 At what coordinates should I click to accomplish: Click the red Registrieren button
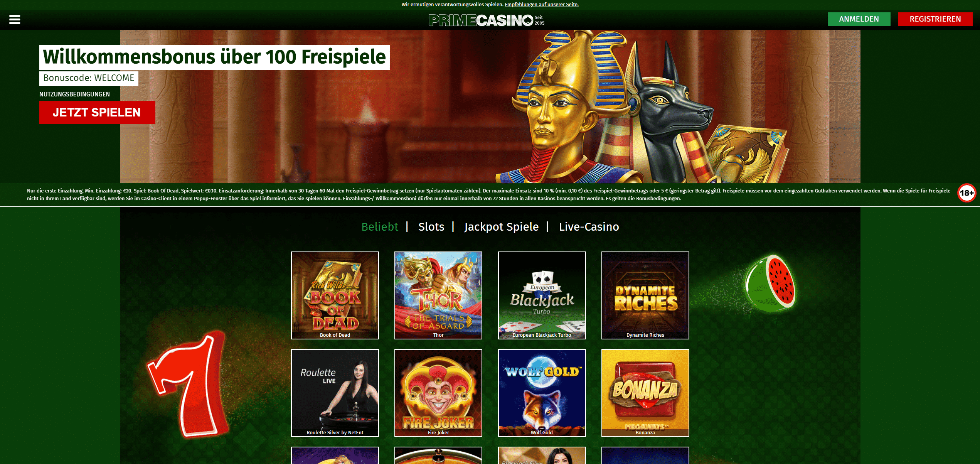pyautogui.click(x=935, y=19)
